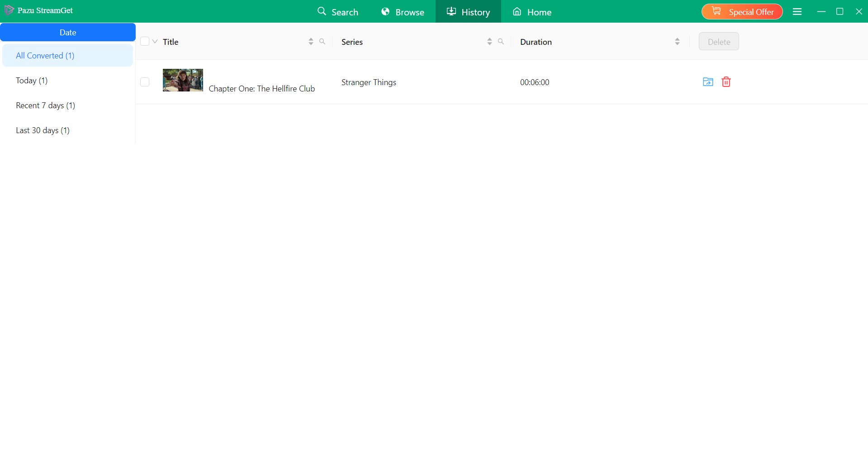Open the History tab icon
The image size is (868, 460).
[x=451, y=11]
